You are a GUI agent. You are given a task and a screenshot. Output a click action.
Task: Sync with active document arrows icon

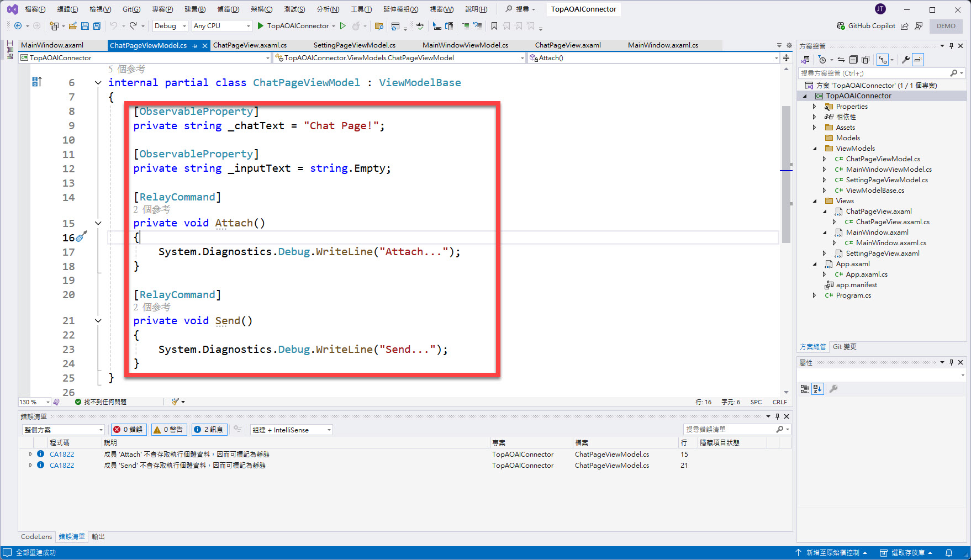[x=841, y=60]
